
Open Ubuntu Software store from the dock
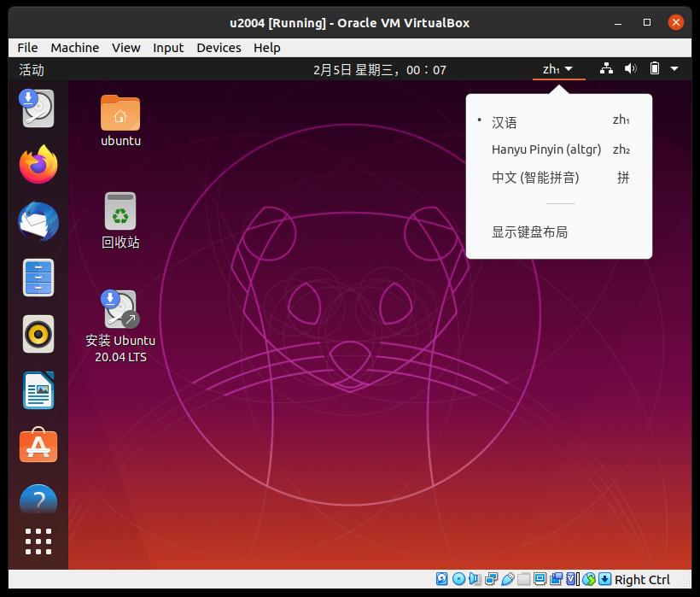(38, 445)
